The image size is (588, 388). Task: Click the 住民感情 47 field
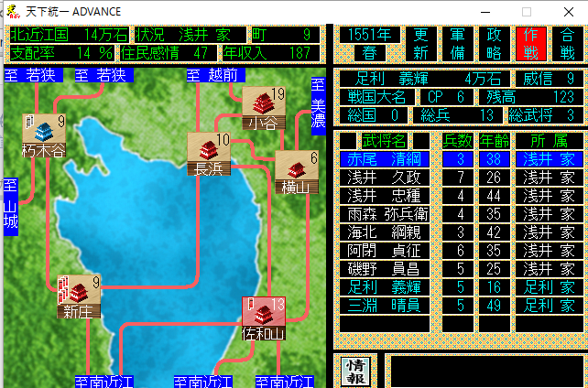[169, 53]
